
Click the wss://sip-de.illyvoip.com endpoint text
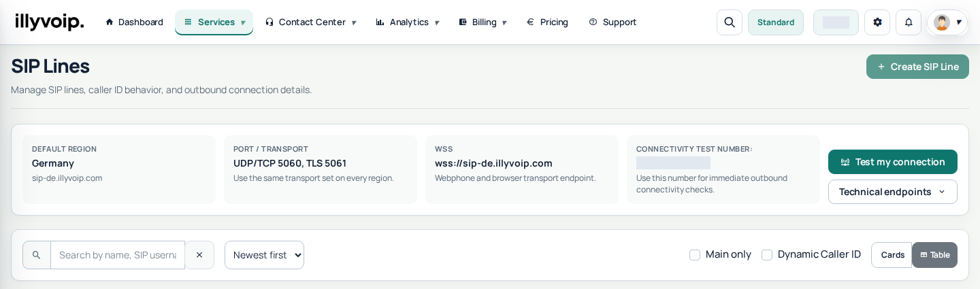click(493, 163)
